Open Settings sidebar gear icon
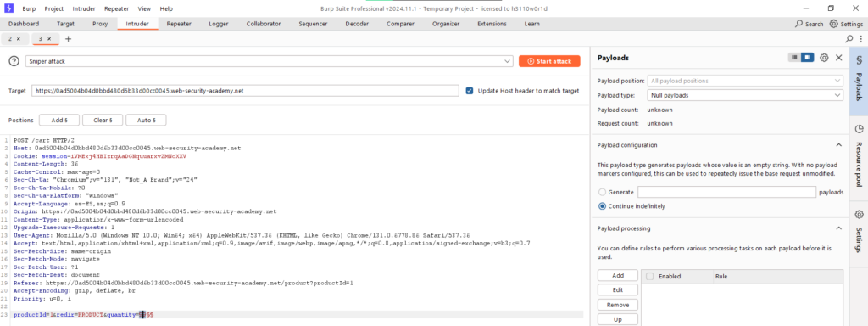868x326 pixels. 859,215
